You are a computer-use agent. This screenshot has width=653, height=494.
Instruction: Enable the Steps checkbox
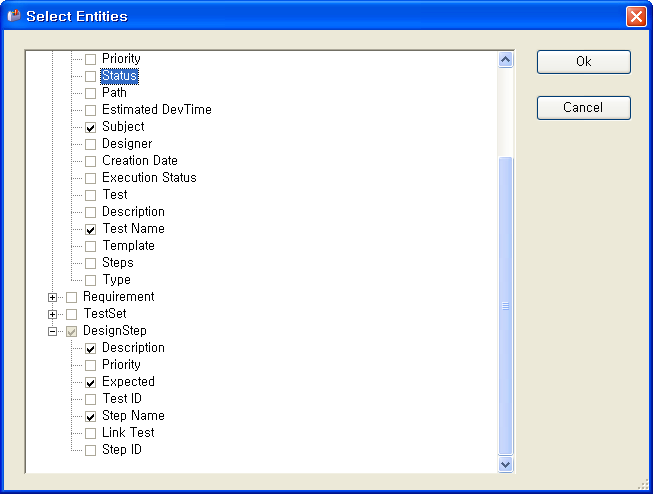click(90, 263)
